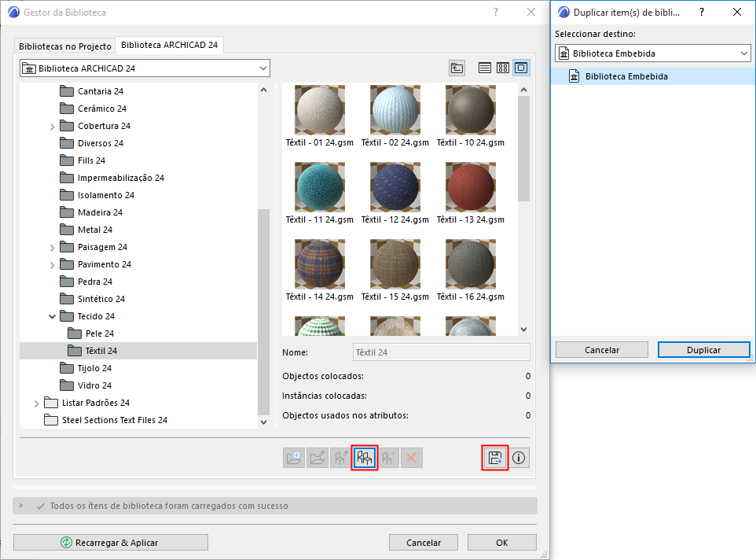Select the Vidro 24 folder
Screen dimensions: 756x560
point(94,386)
